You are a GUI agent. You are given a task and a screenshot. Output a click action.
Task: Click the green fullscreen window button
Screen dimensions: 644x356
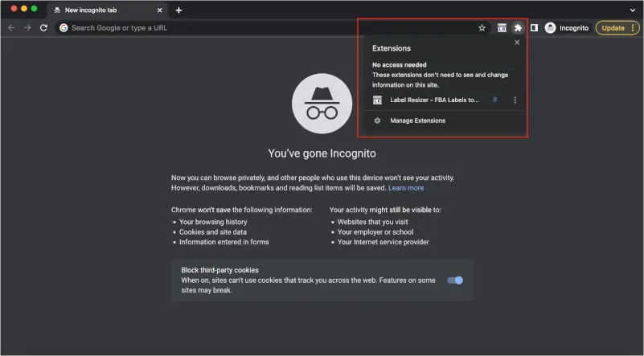pos(34,9)
